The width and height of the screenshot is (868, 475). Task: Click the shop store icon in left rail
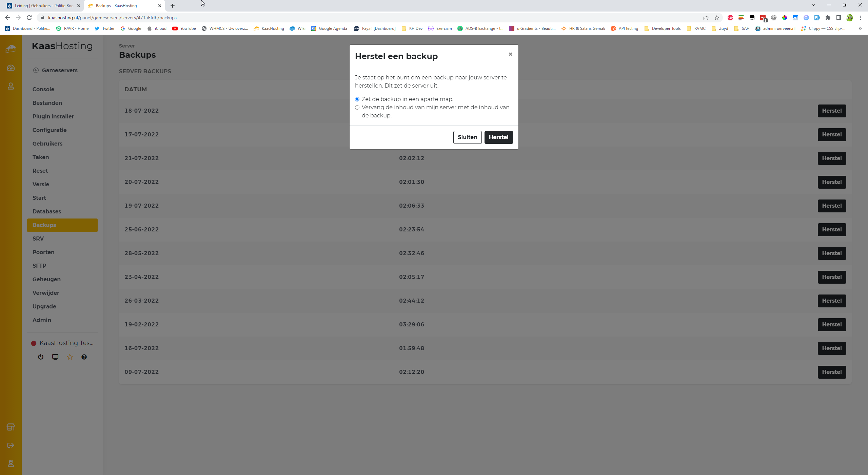click(x=11, y=427)
